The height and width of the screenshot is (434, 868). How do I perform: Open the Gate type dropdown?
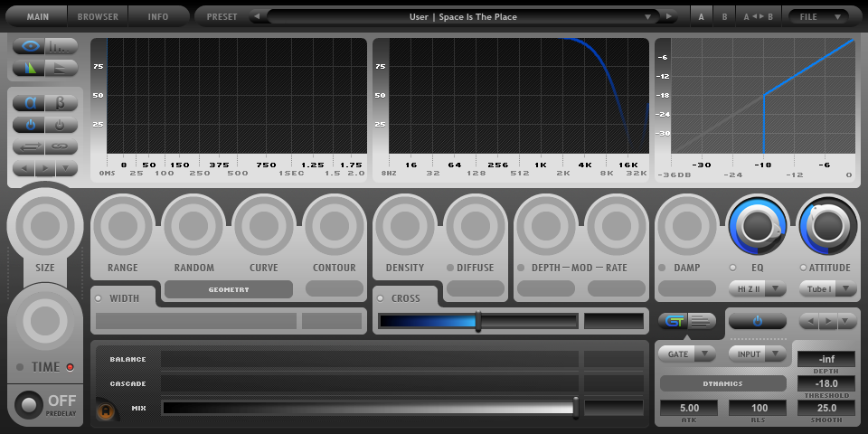tap(686, 354)
